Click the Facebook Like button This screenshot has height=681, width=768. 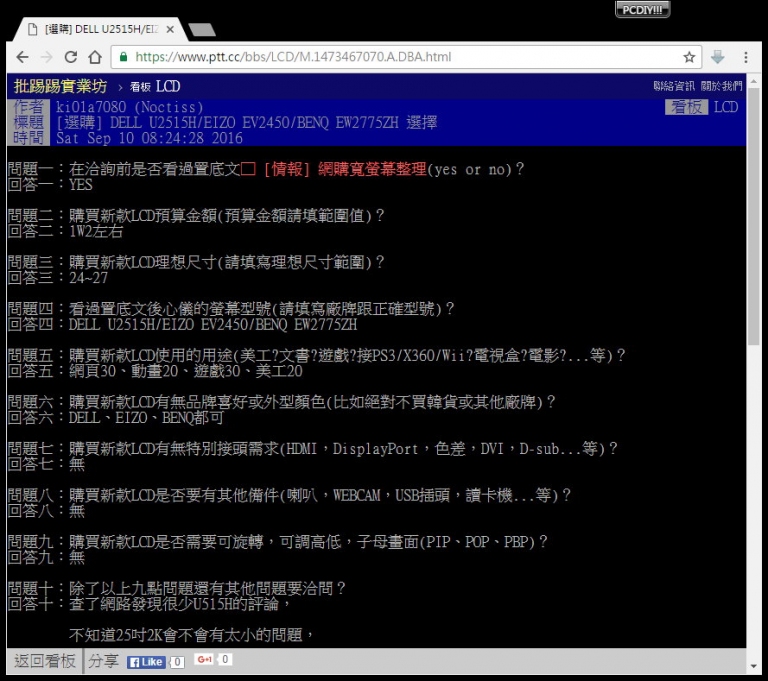coord(146,662)
